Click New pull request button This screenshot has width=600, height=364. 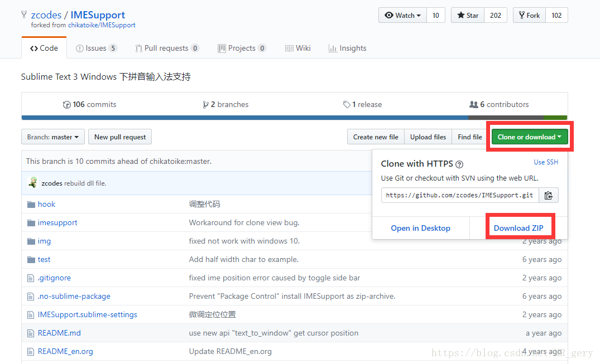(x=120, y=137)
